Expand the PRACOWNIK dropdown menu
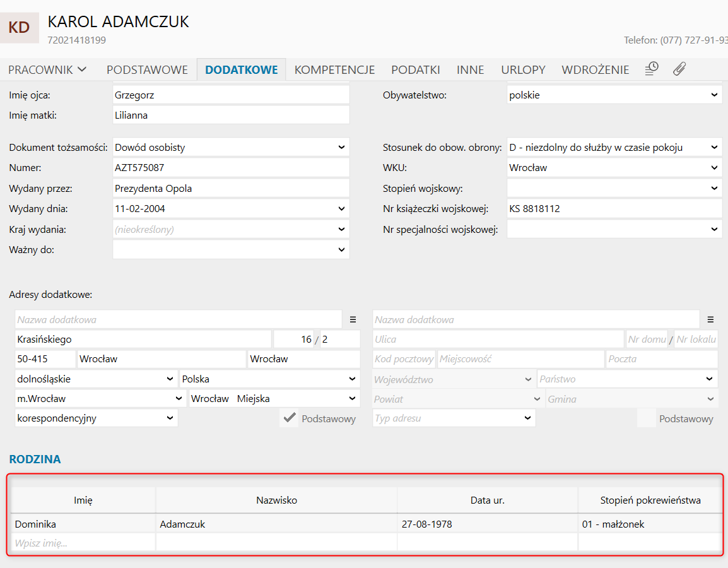728x568 pixels. click(47, 69)
